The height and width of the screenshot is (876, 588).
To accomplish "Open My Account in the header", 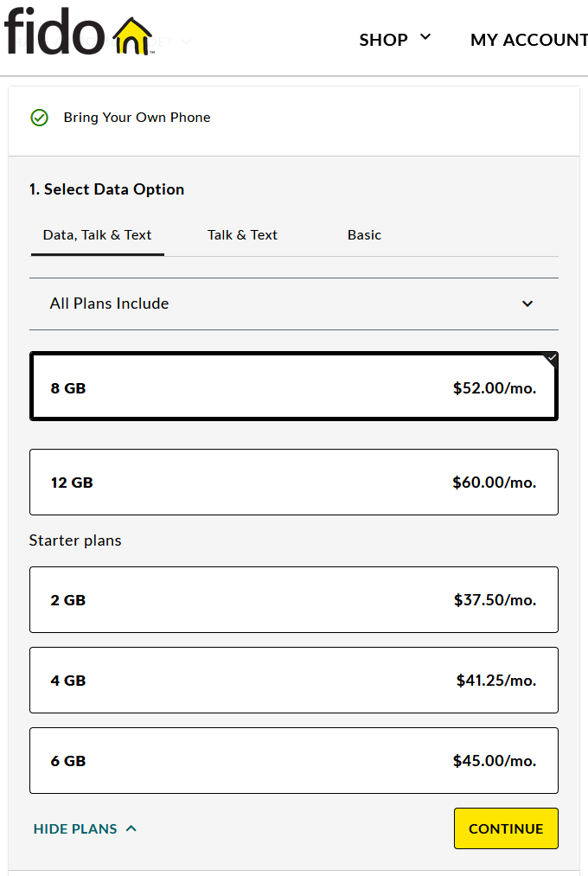I will pos(527,40).
